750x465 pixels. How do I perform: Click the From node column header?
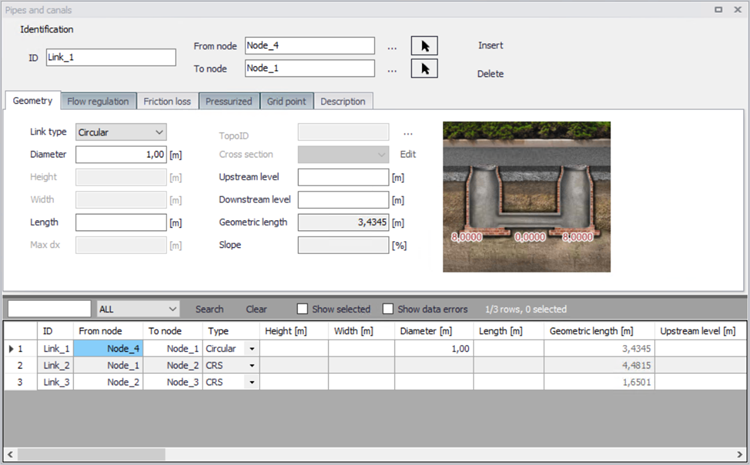[108, 331]
